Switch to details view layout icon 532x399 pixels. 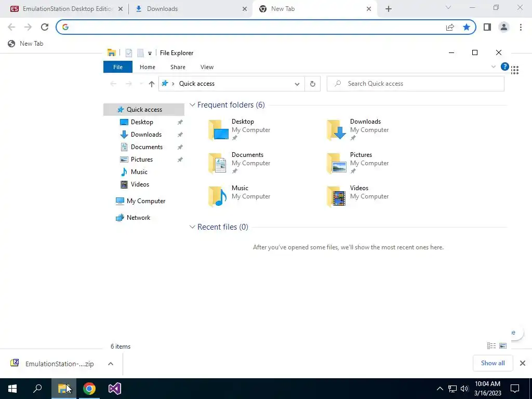click(x=491, y=345)
